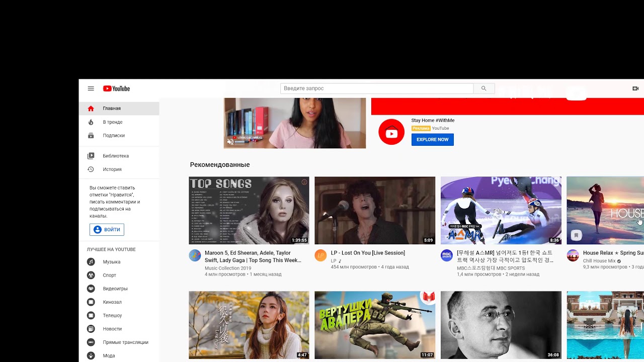Open the Top Song This Week video title
The width and height of the screenshot is (644, 362).
[253, 256]
